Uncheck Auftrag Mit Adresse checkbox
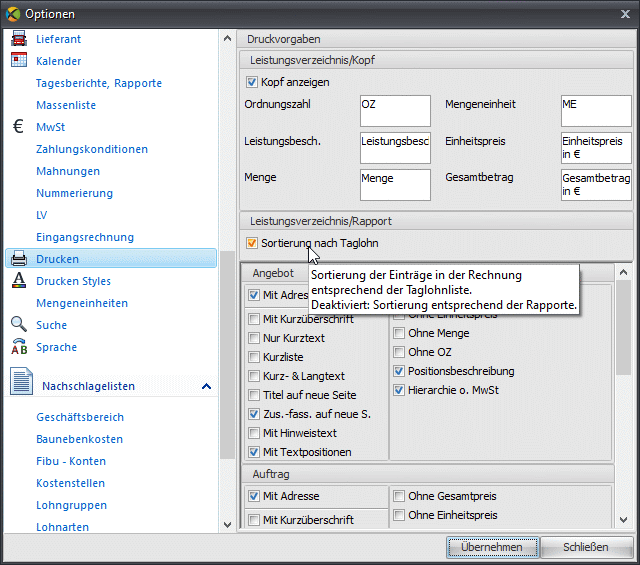The width and height of the screenshot is (640, 565). point(254,496)
